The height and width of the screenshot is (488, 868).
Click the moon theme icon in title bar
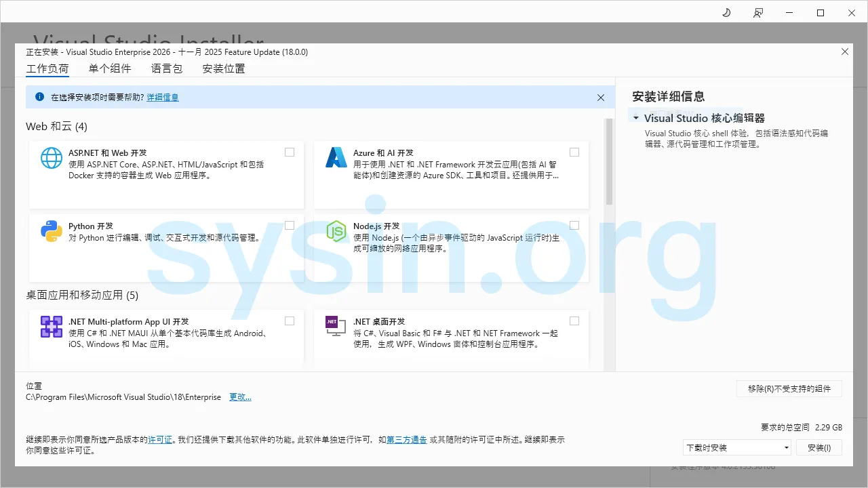726,12
